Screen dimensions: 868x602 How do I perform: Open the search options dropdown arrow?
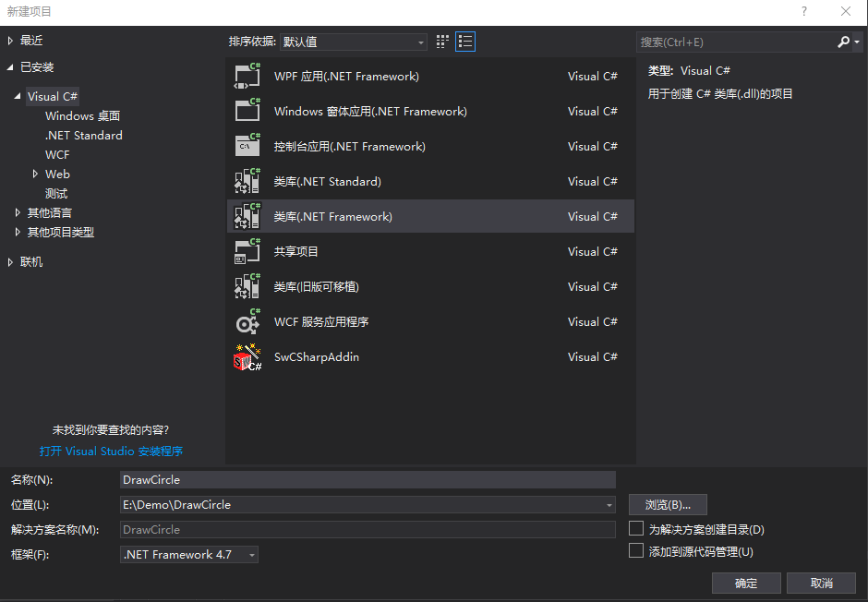click(x=857, y=42)
